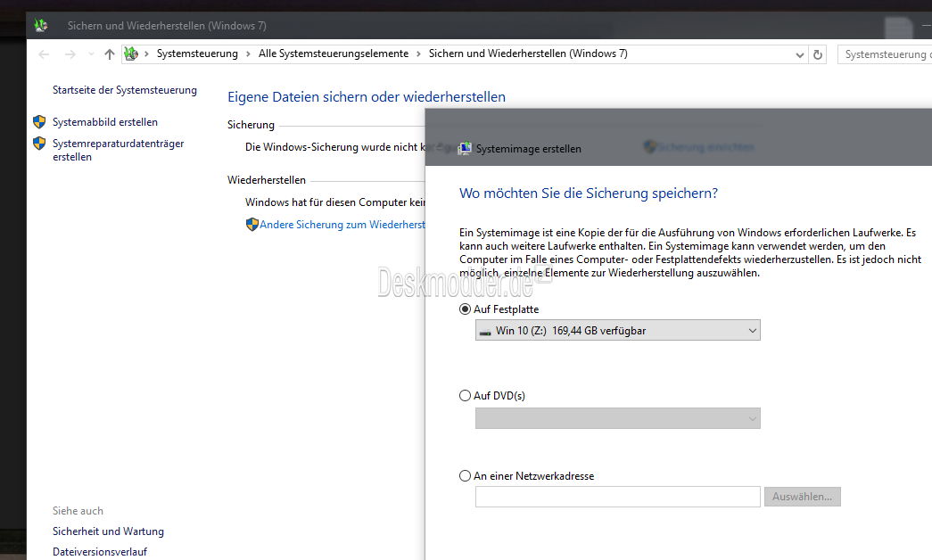Open the Startseite der Systemsteuerung link
Screen dimensions: 932x560
coord(124,90)
